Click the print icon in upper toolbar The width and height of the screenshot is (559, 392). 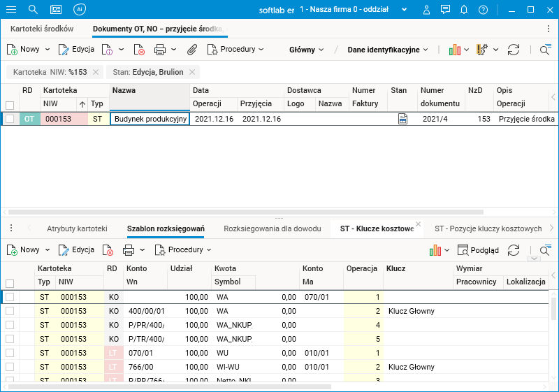tap(159, 50)
